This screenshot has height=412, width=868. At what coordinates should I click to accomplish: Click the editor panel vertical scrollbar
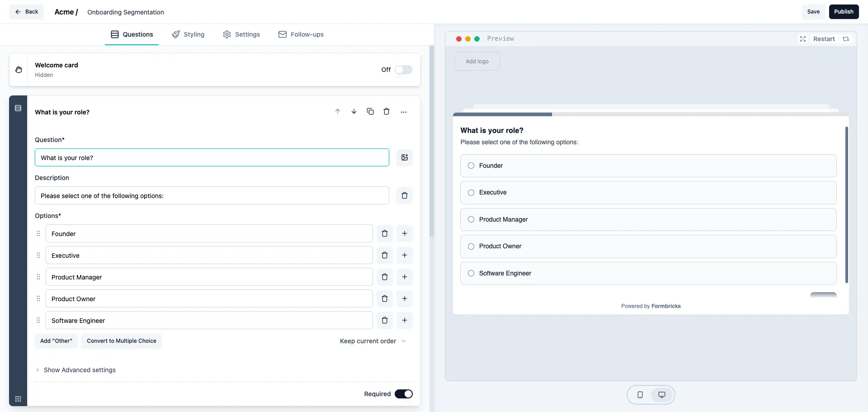click(432, 141)
